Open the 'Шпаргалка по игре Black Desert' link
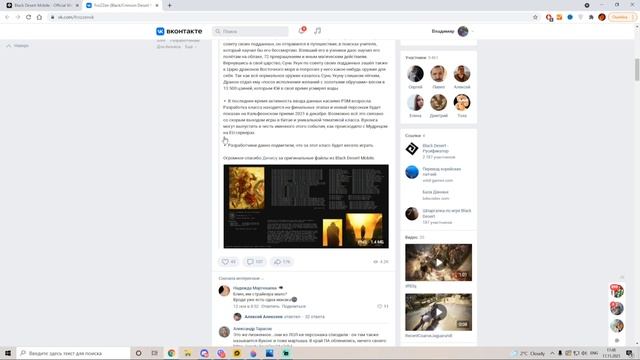This screenshot has height=360, width=640. 447,213
